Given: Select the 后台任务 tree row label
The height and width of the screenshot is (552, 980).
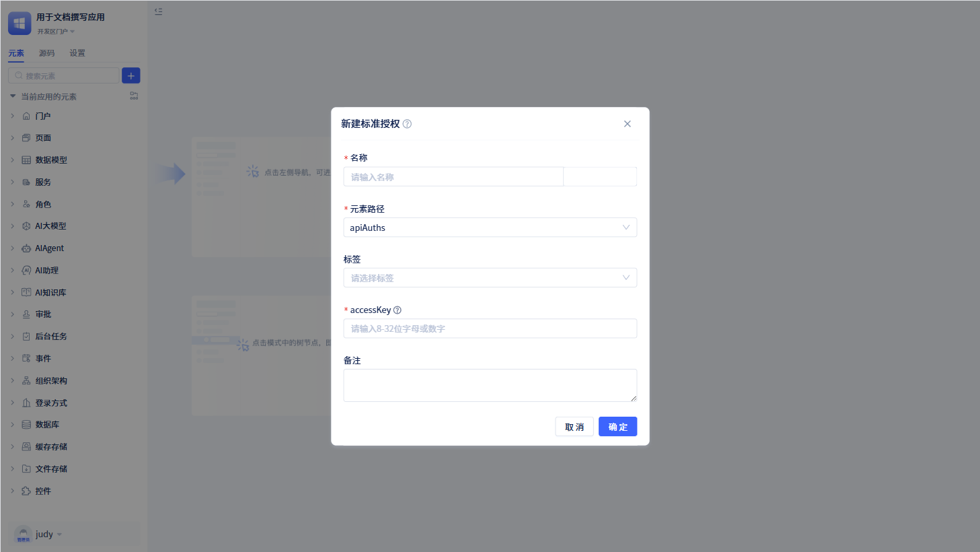Looking at the screenshot, I should pos(51,337).
